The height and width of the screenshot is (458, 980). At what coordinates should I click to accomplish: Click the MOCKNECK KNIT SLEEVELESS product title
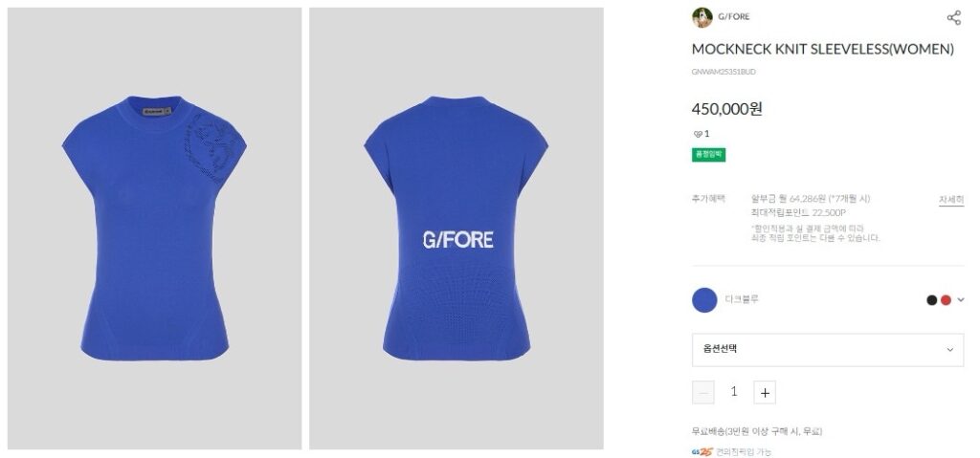point(822,50)
